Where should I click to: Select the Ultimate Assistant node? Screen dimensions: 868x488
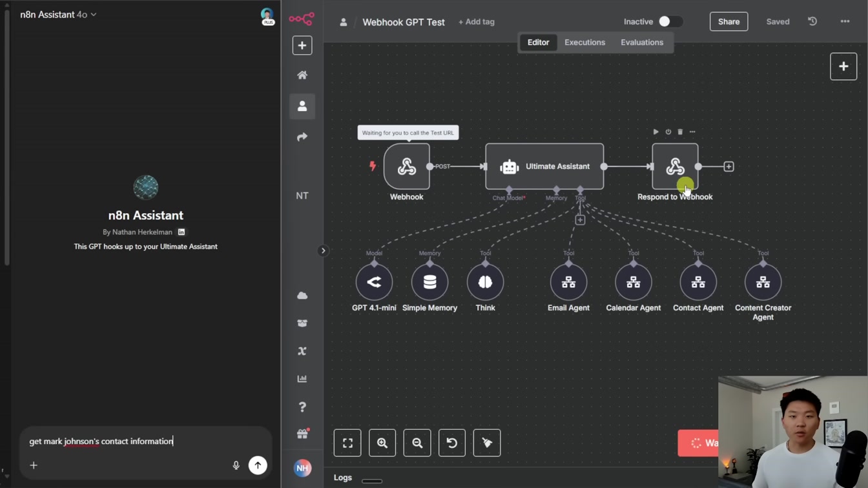coord(544,167)
